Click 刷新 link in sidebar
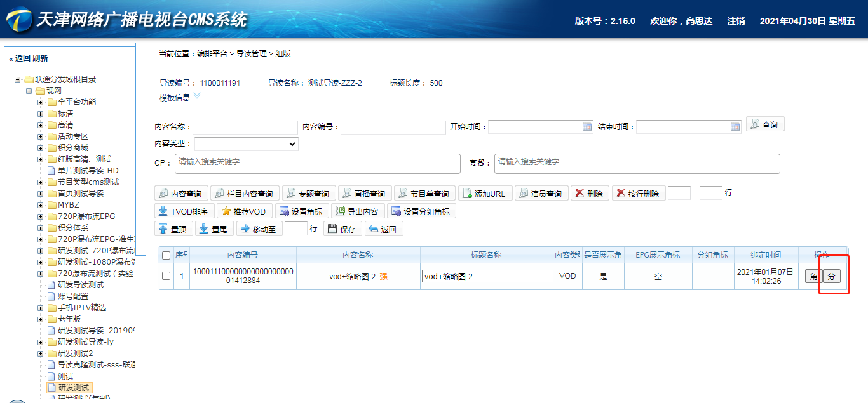The image size is (868, 403). 40,58
